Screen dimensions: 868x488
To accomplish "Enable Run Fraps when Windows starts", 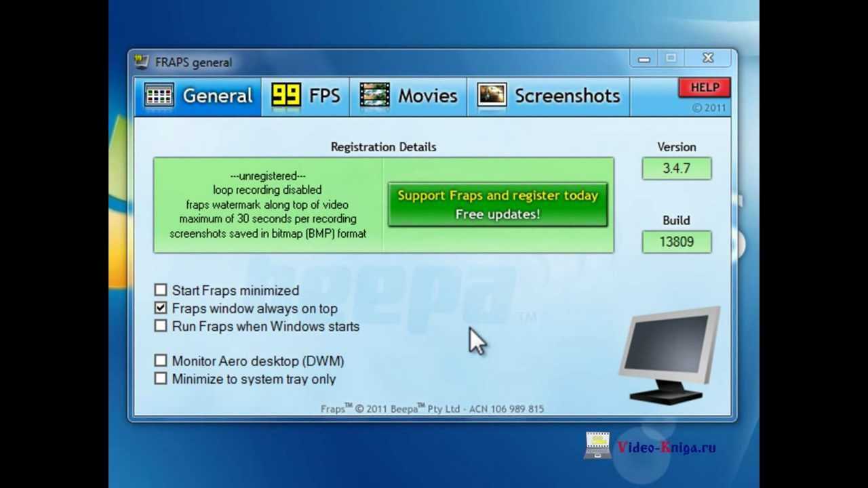I will [x=160, y=326].
